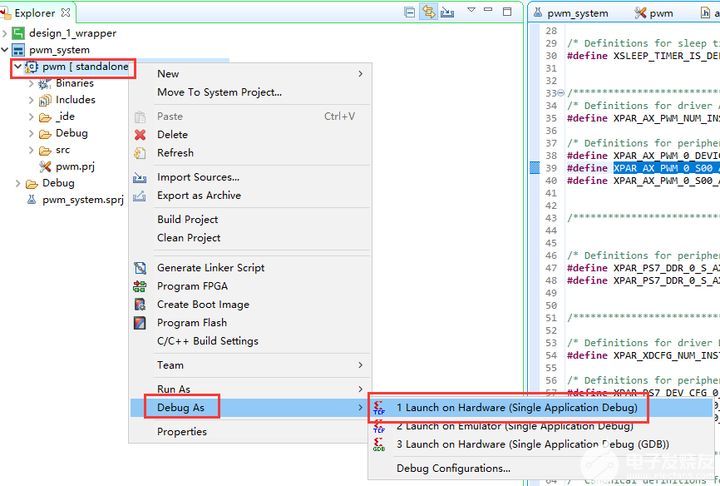This screenshot has width=720, height=486.
Task: Choose Import Sources
Action: [251, 177]
